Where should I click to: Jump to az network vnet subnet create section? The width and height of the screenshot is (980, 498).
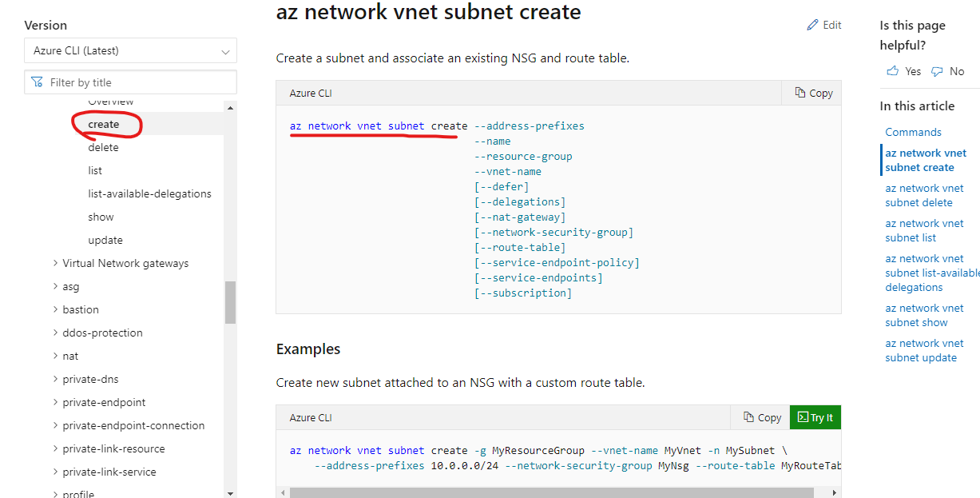pyautogui.click(x=926, y=160)
